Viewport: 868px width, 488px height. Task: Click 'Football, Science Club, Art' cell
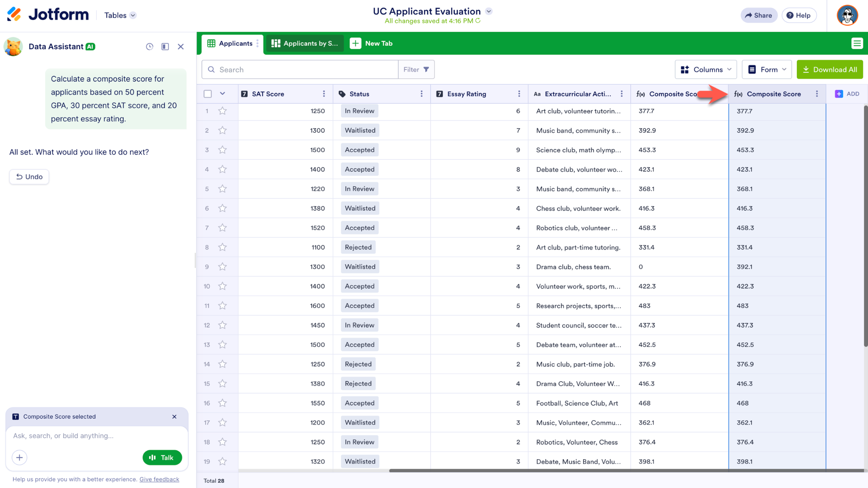click(579, 403)
